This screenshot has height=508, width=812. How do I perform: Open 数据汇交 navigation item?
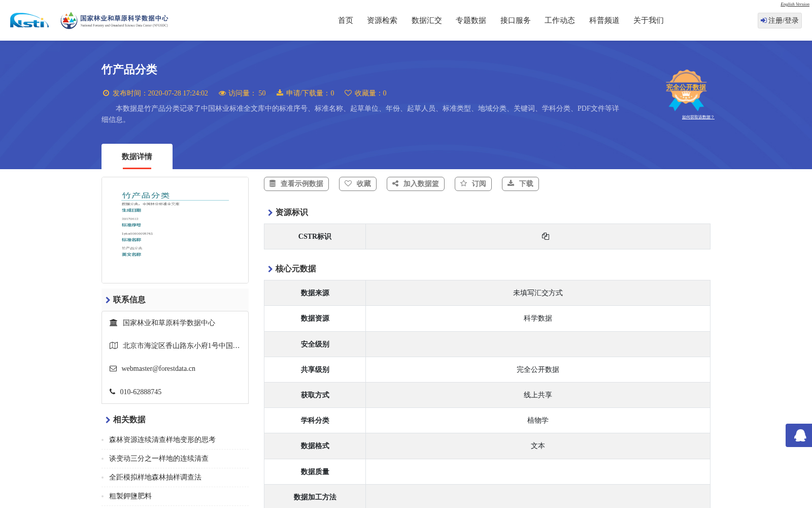pyautogui.click(x=427, y=20)
